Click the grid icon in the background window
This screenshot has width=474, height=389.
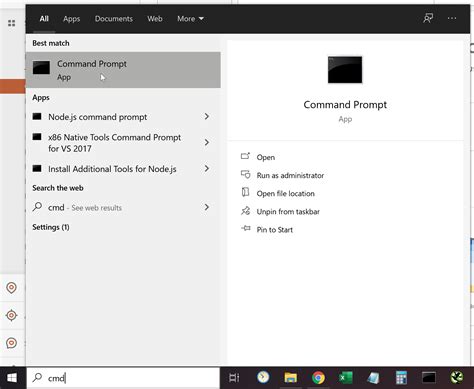(12, 23)
